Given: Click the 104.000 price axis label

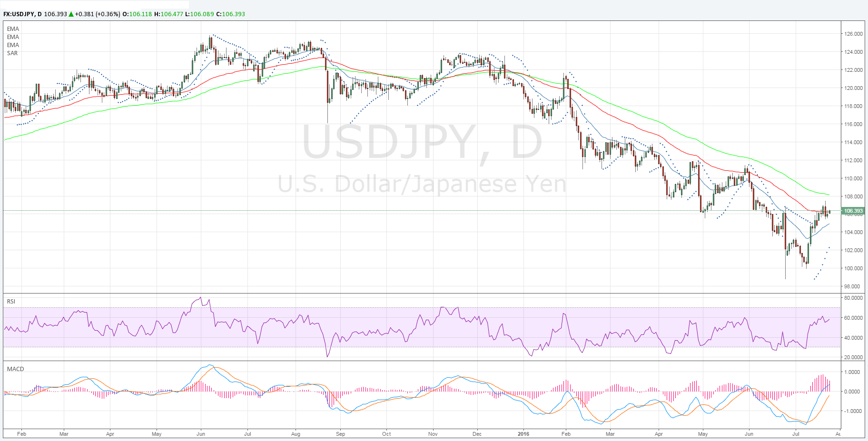Looking at the screenshot, I should click(853, 232).
